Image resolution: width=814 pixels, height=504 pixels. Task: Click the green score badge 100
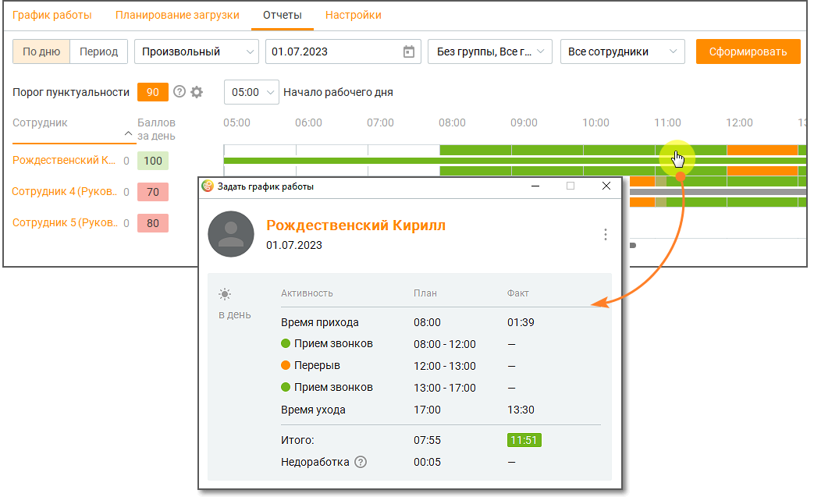point(153,161)
